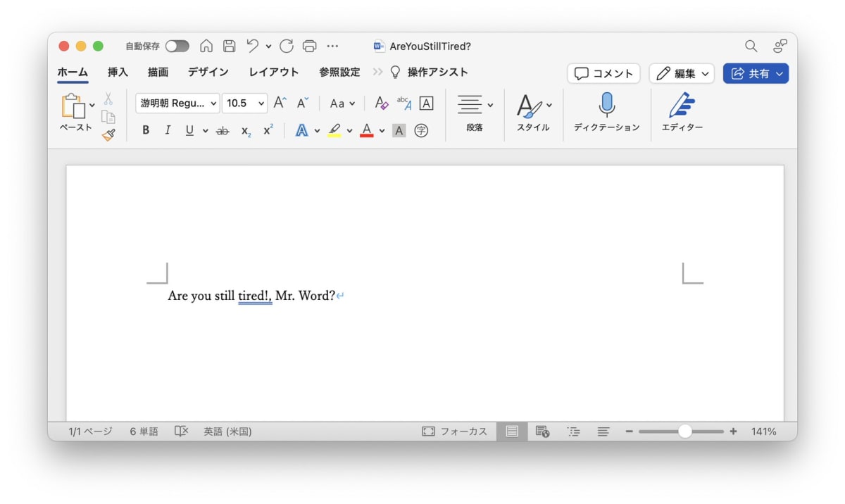Switch to web layout view in status bar

coord(542,431)
